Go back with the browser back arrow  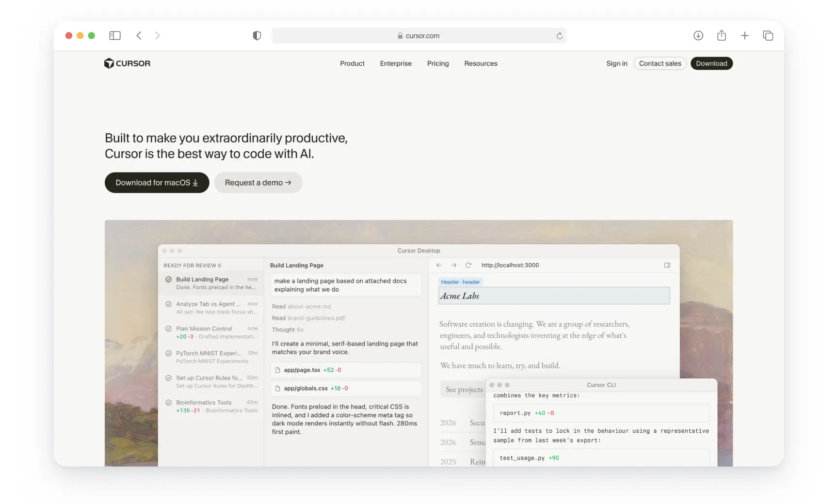139,35
